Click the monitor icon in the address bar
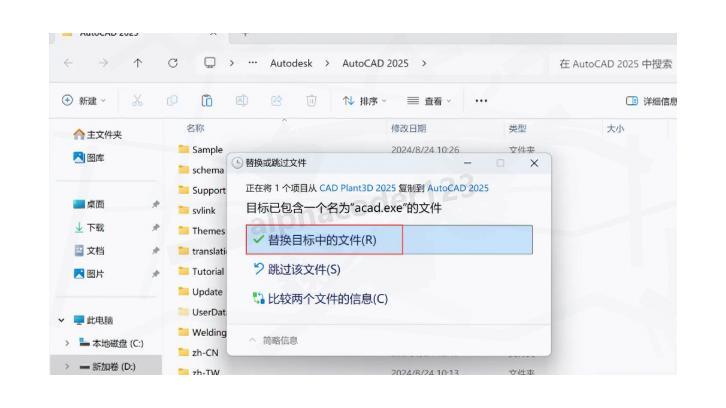726x408 pixels. 210,63
